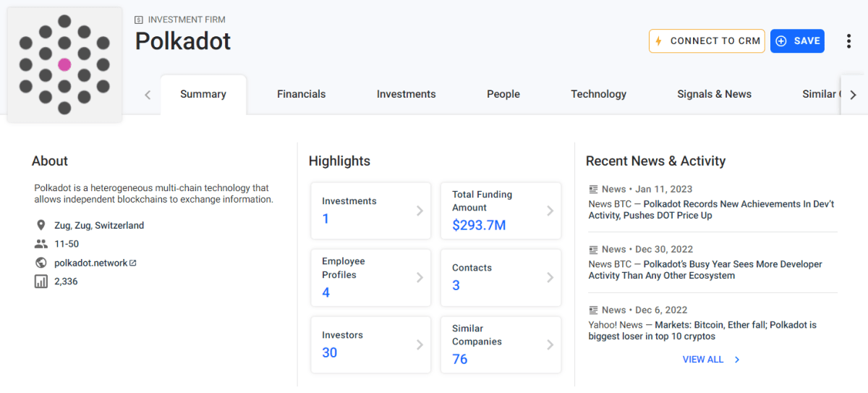Image resolution: width=868 pixels, height=393 pixels.
Task: Click news icon for Dec 30, 2022 item
Action: tap(593, 249)
